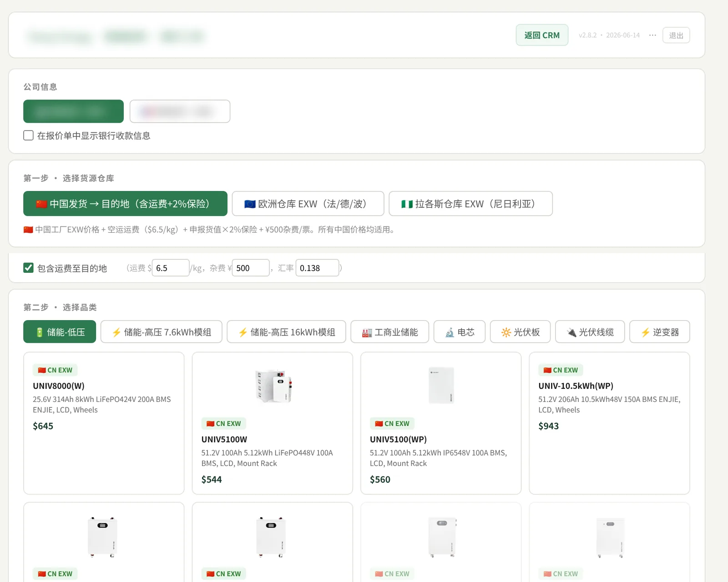This screenshot has width=728, height=582.
Task: Open the three-dot more menu in header
Action: coord(652,35)
